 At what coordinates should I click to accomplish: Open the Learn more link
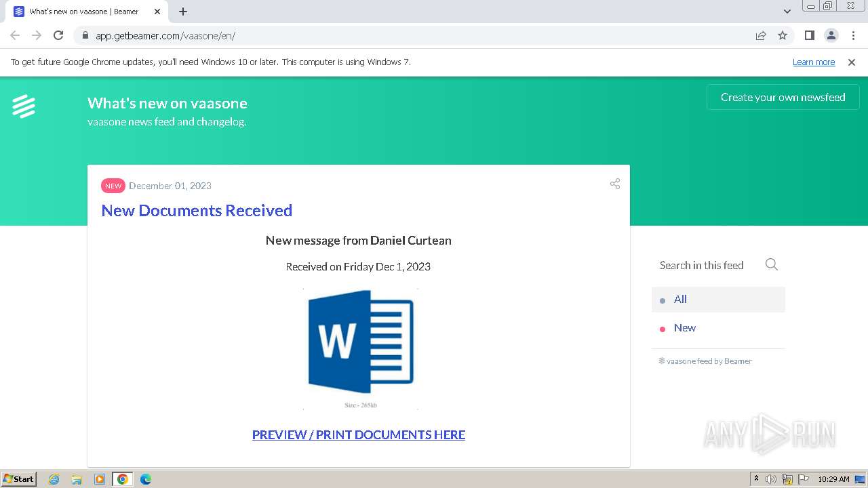pyautogui.click(x=814, y=62)
